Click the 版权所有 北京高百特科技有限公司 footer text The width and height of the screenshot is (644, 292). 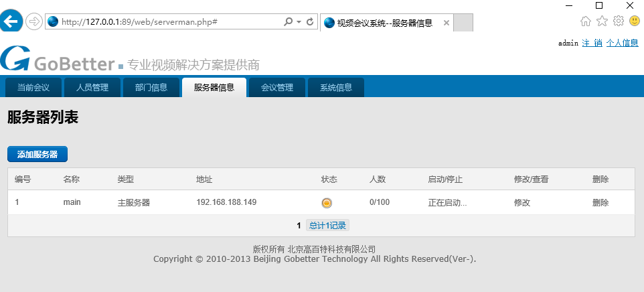click(x=314, y=249)
